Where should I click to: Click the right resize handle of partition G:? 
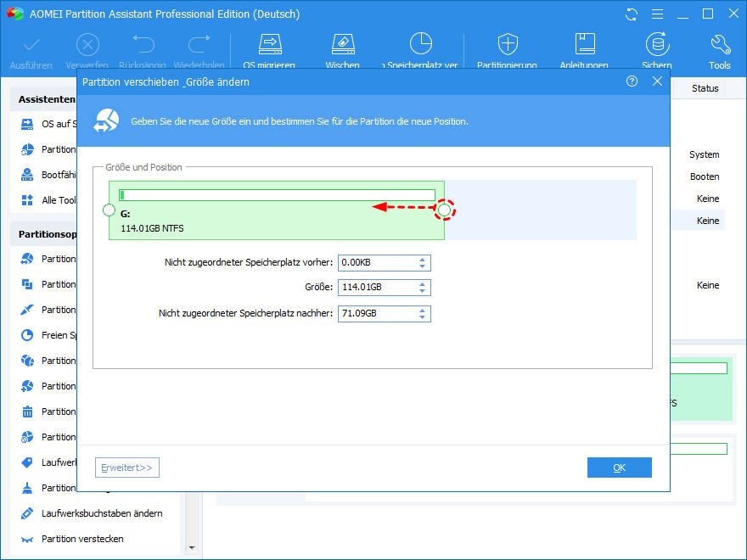click(x=444, y=210)
